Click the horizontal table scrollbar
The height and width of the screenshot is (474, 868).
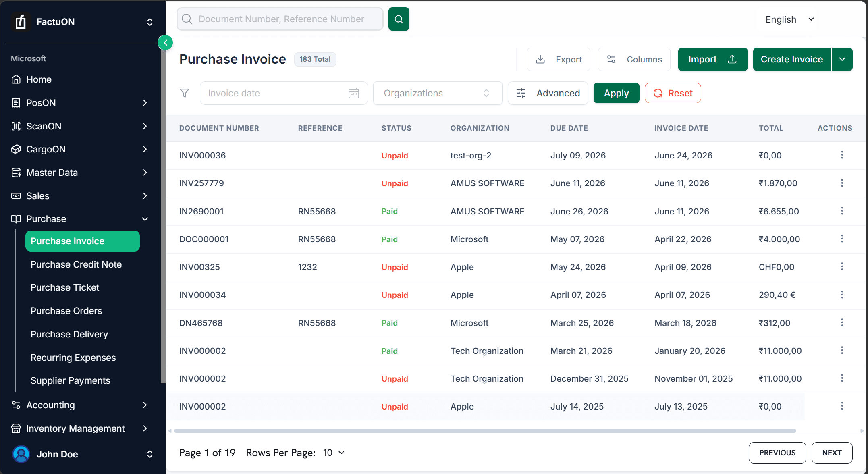485,431
